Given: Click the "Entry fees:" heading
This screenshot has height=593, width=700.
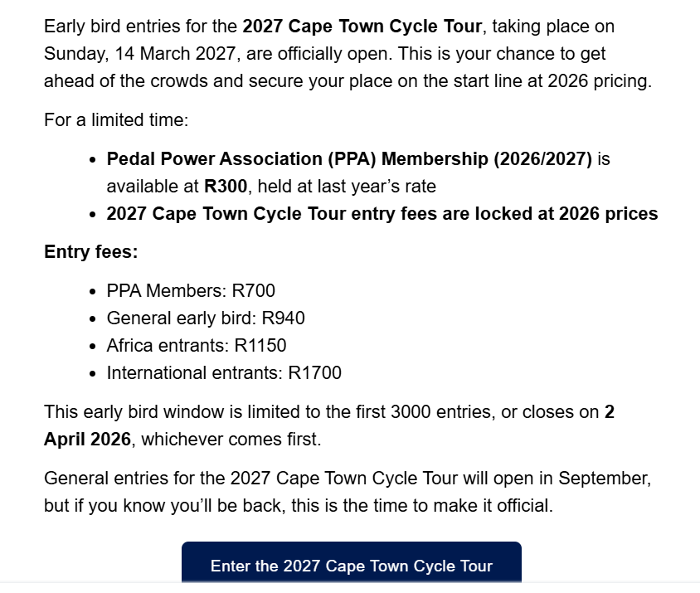Looking at the screenshot, I should 91,251.
